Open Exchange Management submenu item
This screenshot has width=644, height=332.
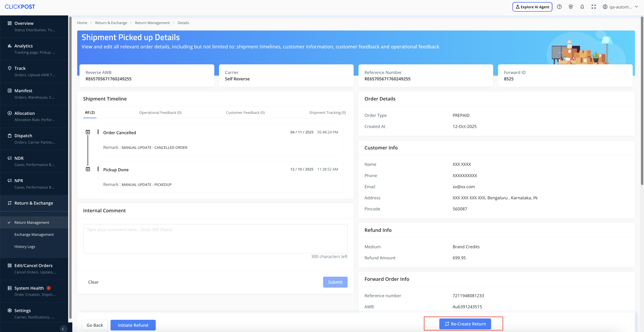34,234
